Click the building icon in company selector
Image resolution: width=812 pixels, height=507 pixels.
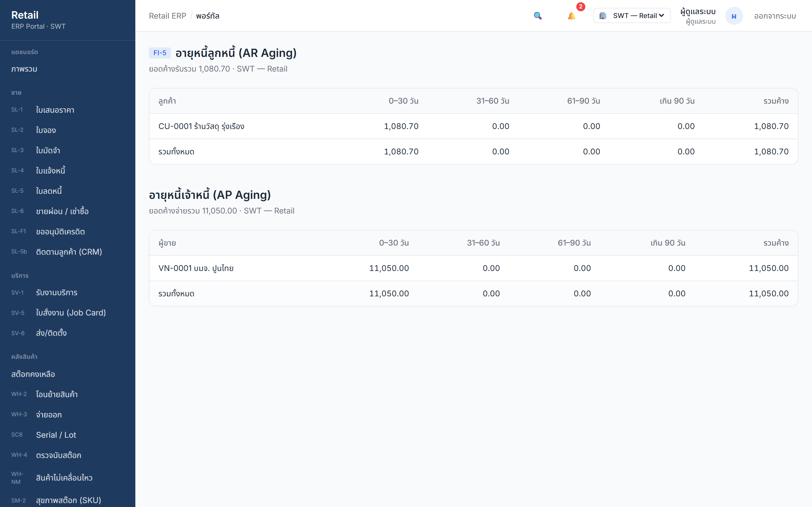(603, 16)
